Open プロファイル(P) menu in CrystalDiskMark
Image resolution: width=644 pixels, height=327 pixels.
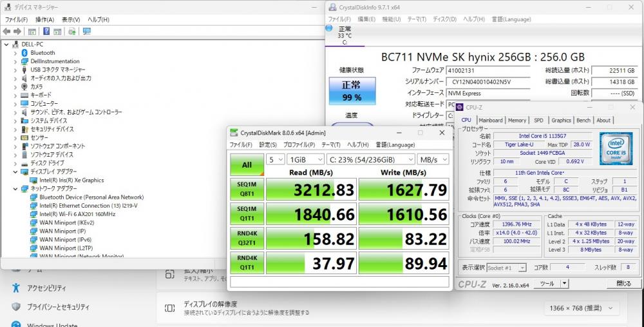(299, 144)
